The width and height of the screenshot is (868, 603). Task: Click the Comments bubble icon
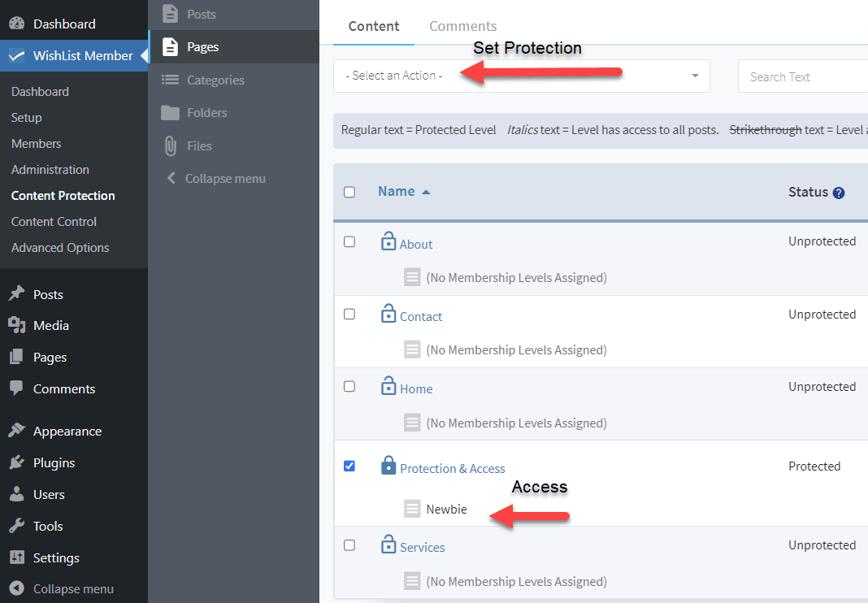[16, 388]
